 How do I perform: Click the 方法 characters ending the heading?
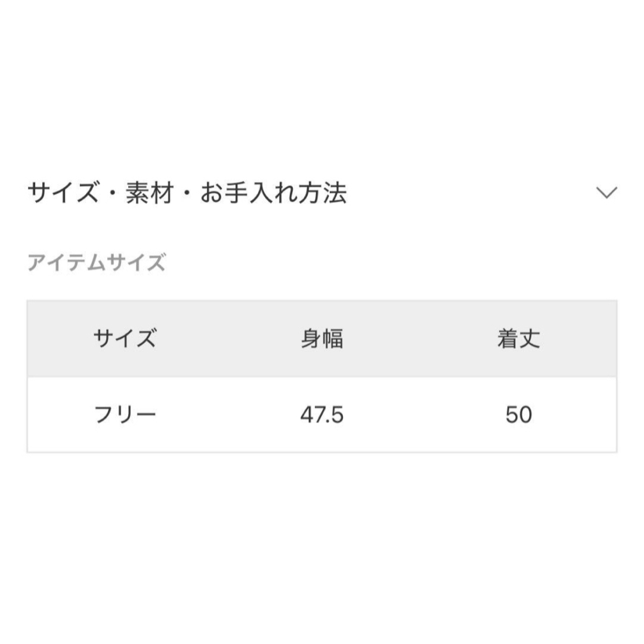pos(323,193)
